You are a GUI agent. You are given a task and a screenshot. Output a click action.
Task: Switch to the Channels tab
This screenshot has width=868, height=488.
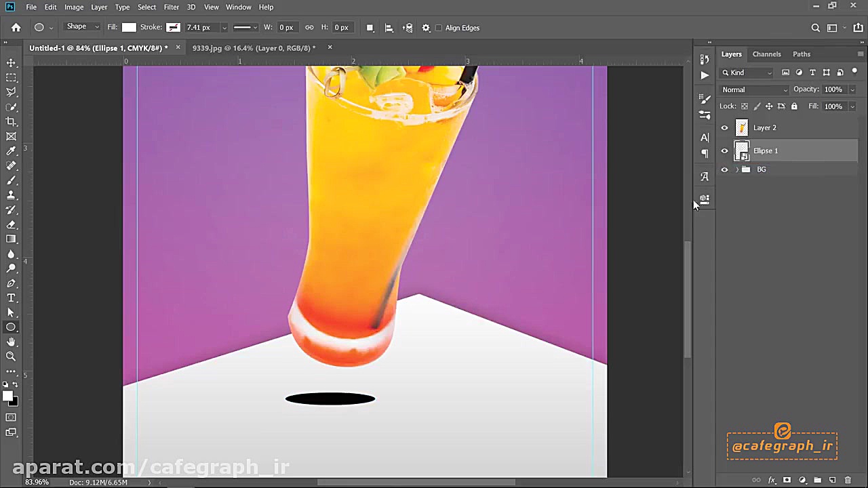tap(766, 54)
